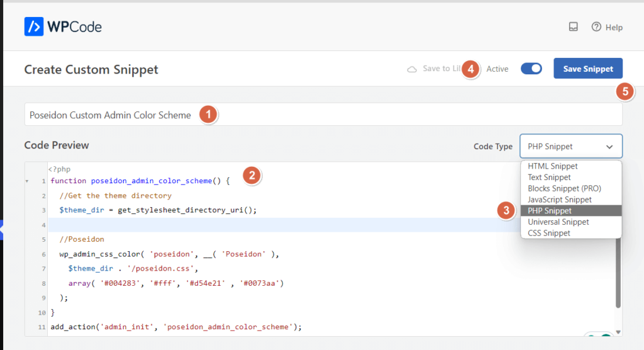Click the '#004283' color value on line 8

[120, 283]
